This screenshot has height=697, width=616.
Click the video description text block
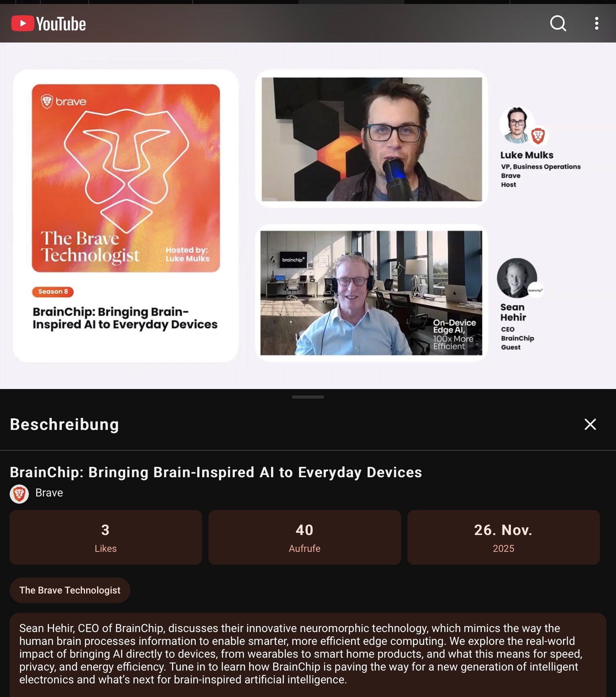(308, 654)
